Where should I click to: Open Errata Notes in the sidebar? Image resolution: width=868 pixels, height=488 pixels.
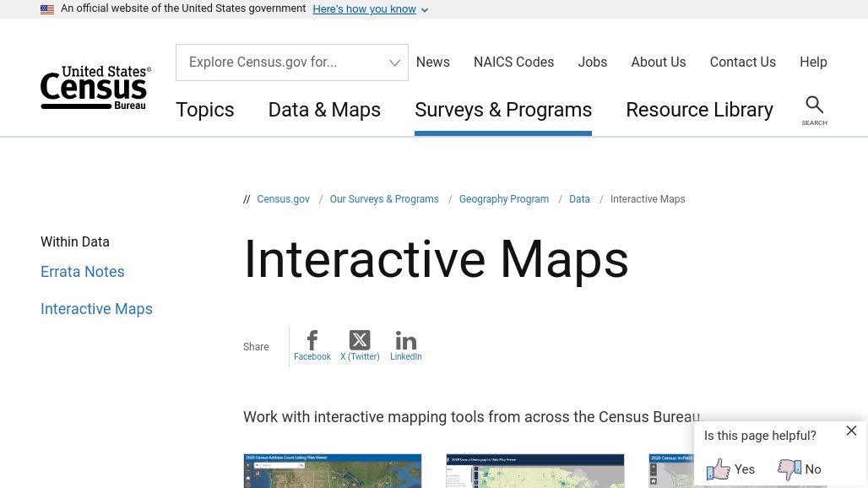tap(83, 272)
